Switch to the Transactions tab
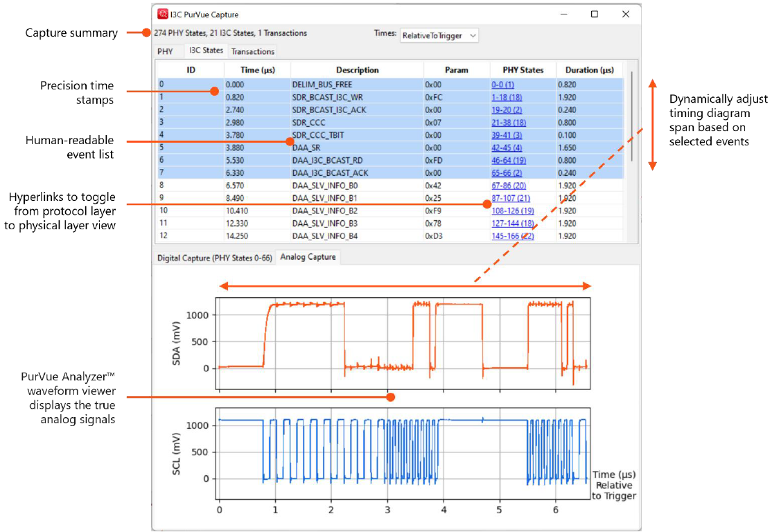The height and width of the screenshot is (532, 772). [252, 51]
